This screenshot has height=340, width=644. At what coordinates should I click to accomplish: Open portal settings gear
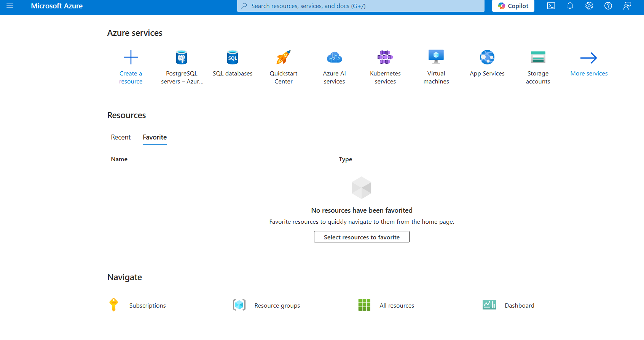coord(589,6)
